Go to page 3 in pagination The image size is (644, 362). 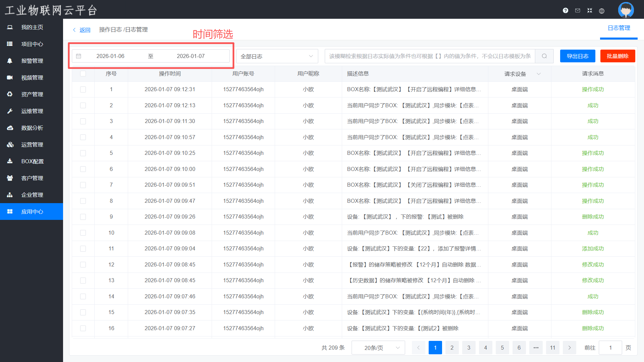[469, 348]
